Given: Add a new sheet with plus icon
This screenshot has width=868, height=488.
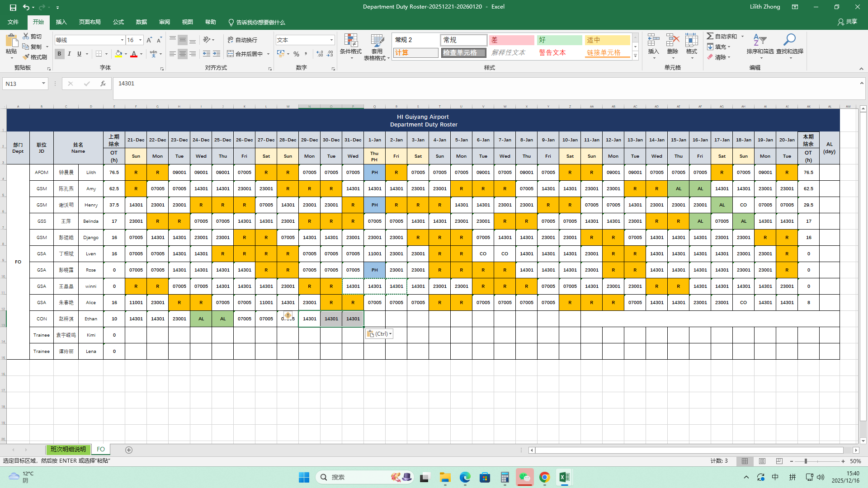Looking at the screenshot, I should click(129, 450).
